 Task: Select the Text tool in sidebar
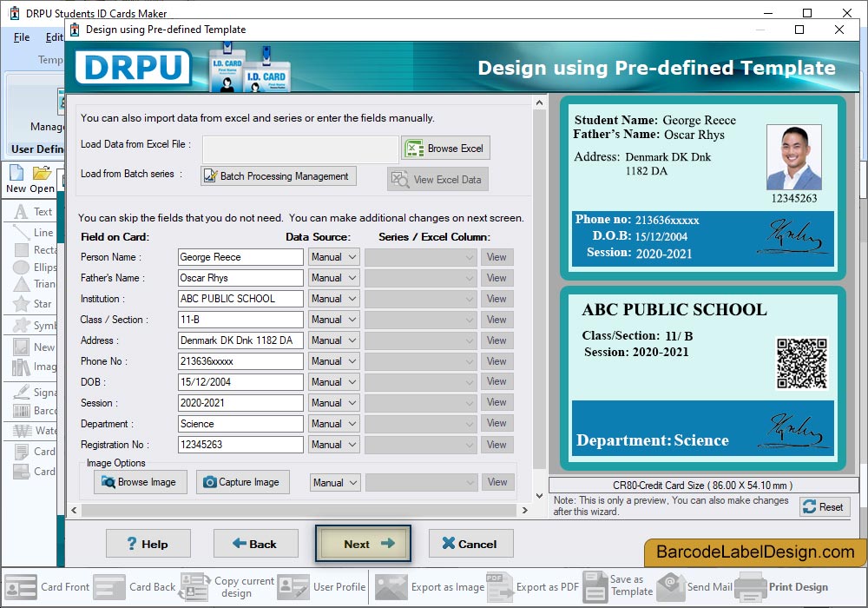(x=33, y=212)
